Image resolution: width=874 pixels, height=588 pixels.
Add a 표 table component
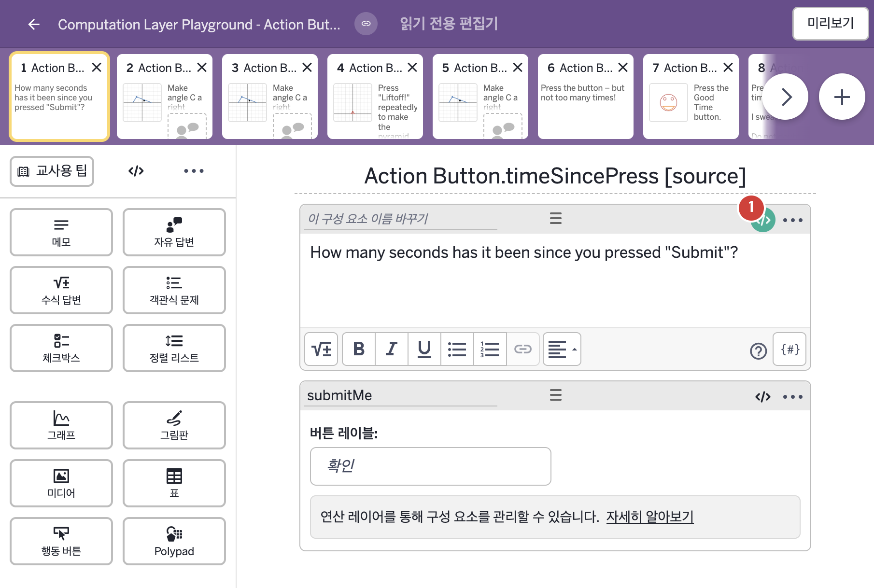[x=174, y=483]
